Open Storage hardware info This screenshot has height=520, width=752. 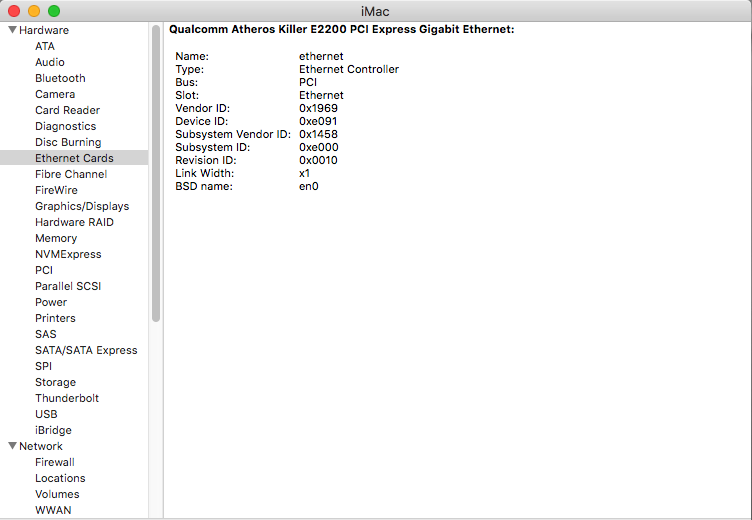(55, 382)
